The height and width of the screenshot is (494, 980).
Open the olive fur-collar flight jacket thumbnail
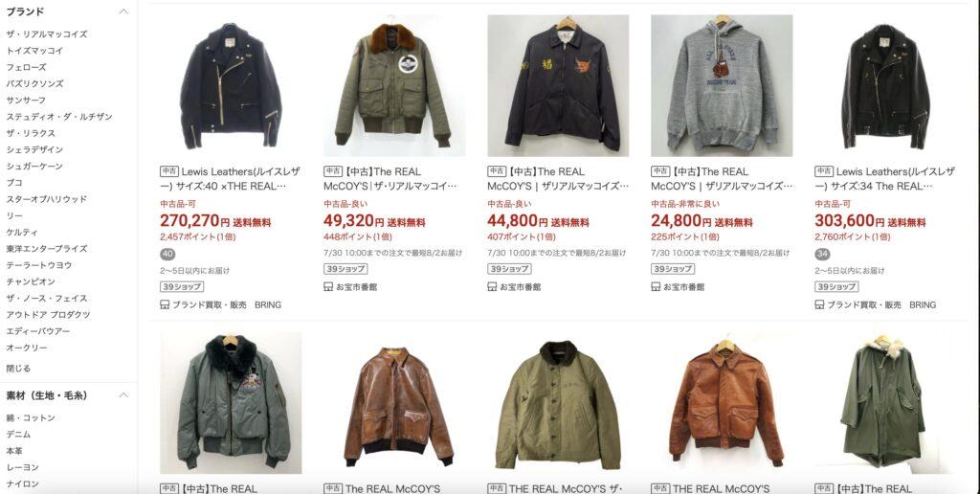click(x=394, y=85)
